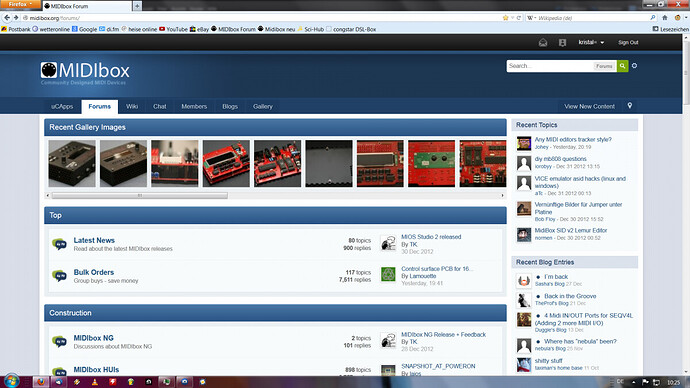The image size is (690, 388).
Task: Click the green search button
Action: coord(622,66)
